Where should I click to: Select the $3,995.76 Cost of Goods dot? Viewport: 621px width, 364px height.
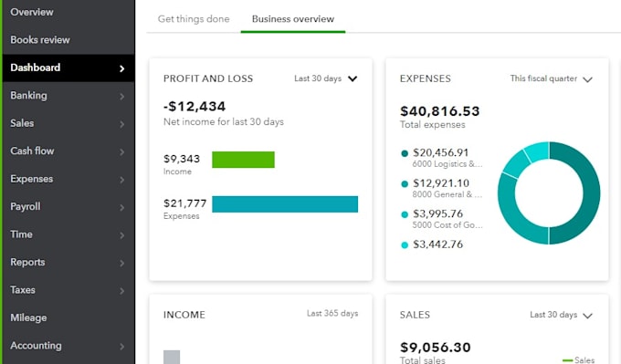pyautogui.click(x=405, y=214)
